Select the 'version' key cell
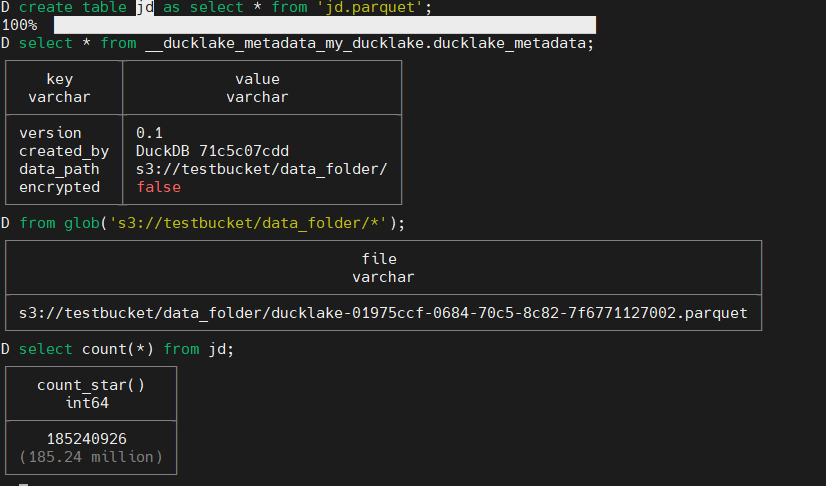The height and width of the screenshot is (486, 826). pyautogui.click(x=50, y=133)
